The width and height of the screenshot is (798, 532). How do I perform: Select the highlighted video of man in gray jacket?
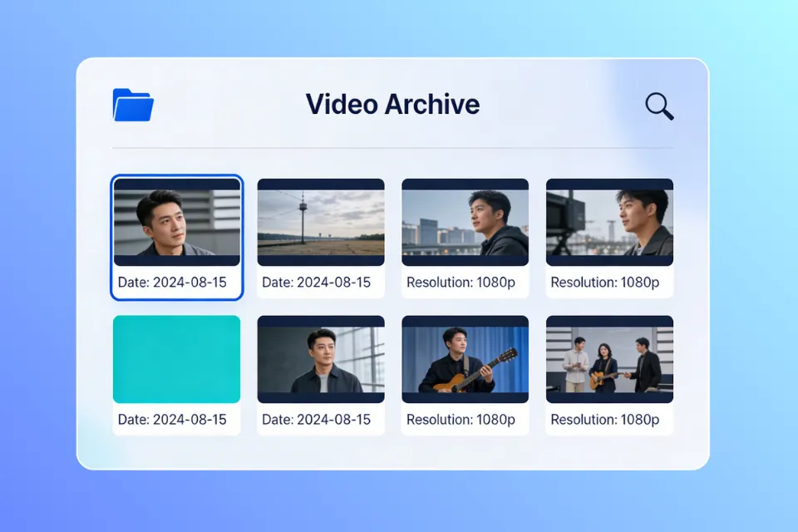(x=176, y=222)
